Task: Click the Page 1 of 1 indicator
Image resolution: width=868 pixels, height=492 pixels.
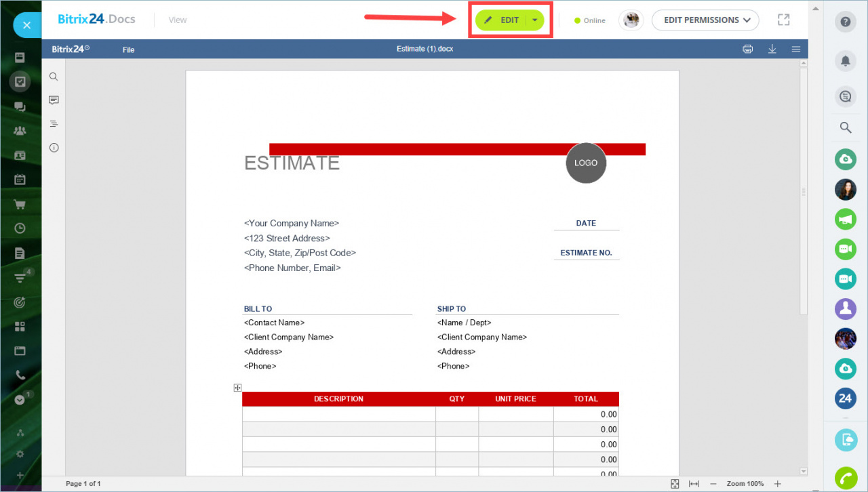Action: (x=83, y=484)
